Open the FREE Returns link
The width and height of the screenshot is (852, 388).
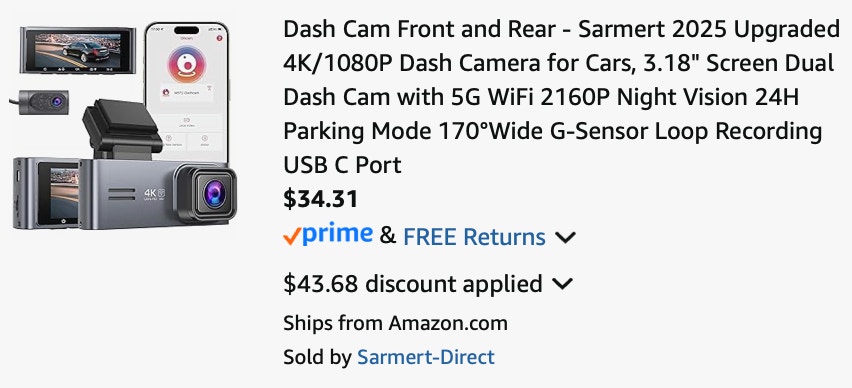pos(474,237)
